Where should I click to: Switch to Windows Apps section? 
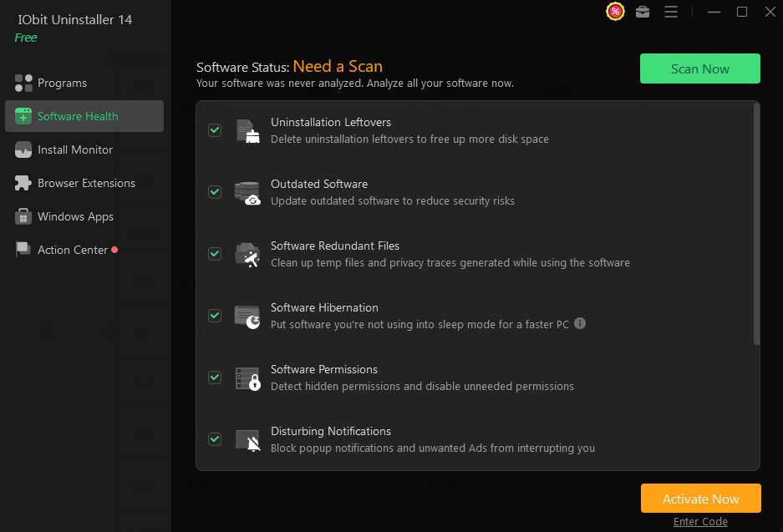click(x=84, y=216)
